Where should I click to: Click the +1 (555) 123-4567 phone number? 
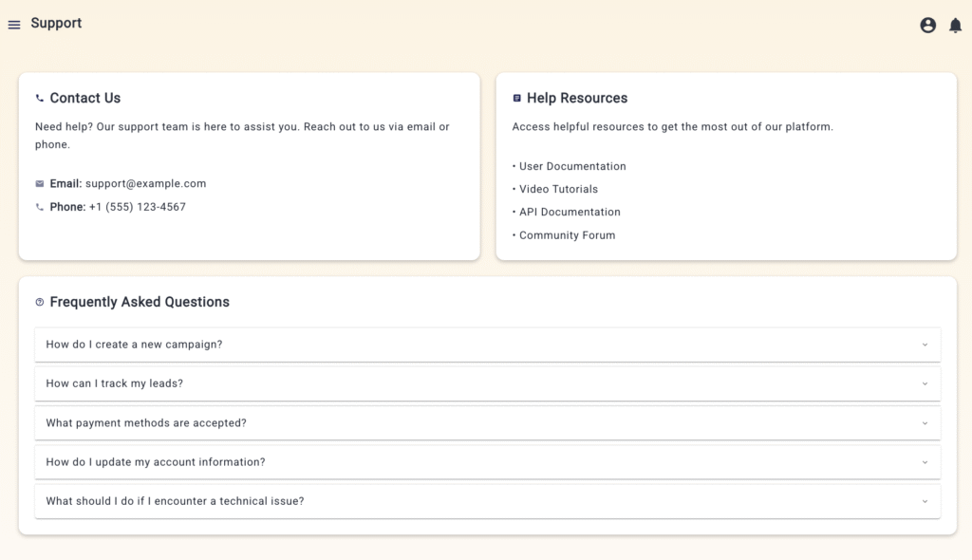(x=138, y=207)
